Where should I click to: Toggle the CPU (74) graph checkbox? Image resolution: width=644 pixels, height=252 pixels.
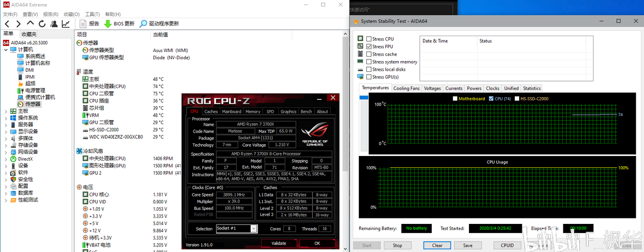coord(491,99)
